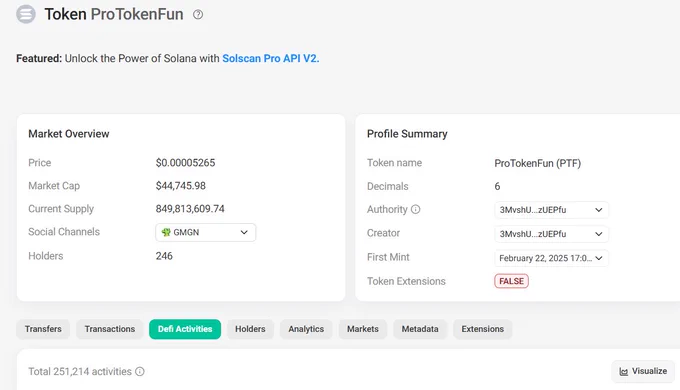Click the chart icon in Visualize button
680x390 pixels.
click(624, 371)
